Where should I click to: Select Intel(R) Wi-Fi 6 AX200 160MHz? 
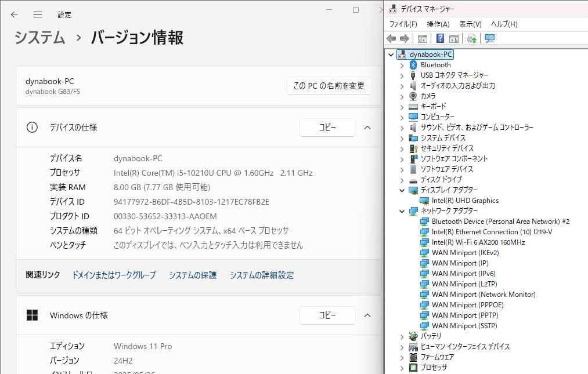[478, 242]
